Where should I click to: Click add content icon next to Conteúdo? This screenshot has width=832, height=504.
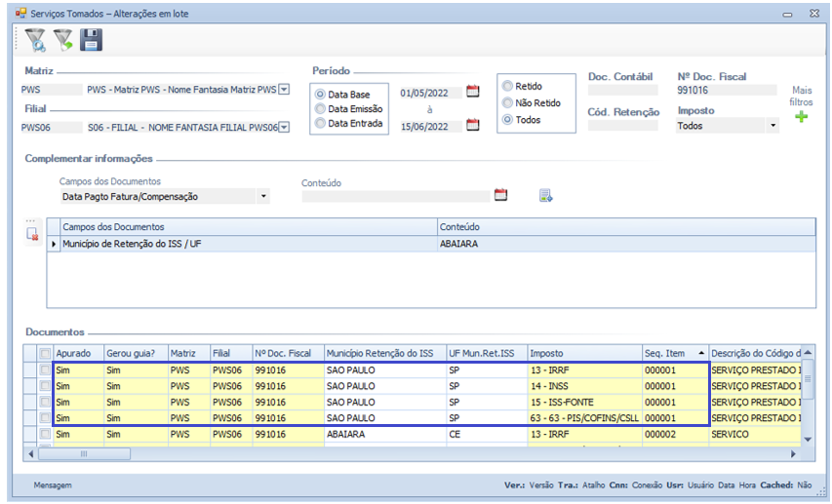coord(546,195)
